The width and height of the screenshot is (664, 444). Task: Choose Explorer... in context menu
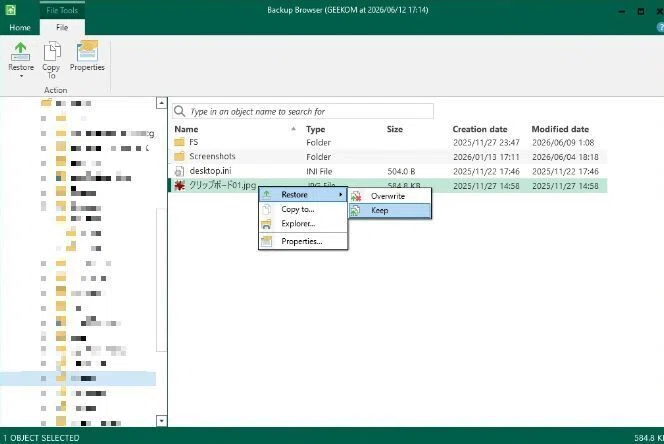[303, 224]
